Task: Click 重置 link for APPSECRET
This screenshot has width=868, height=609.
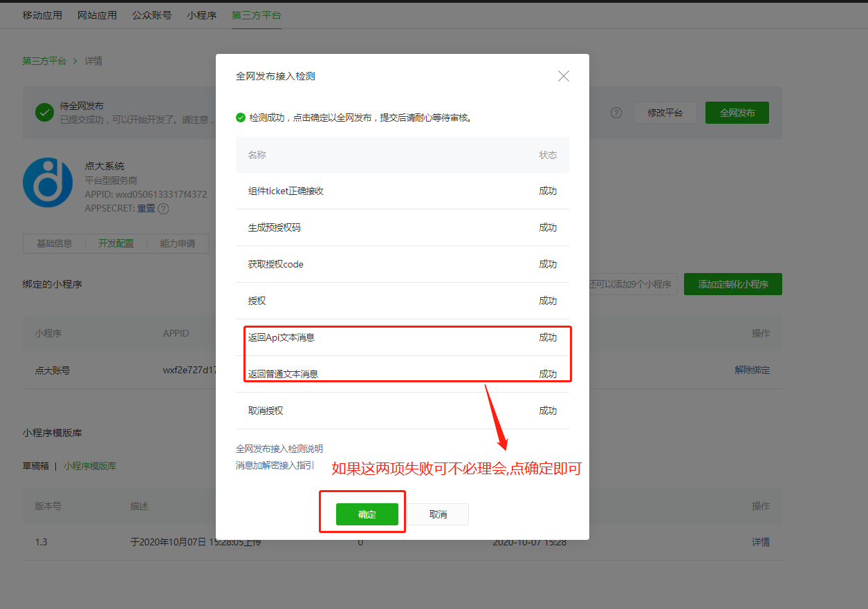Action: click(146, 208)
